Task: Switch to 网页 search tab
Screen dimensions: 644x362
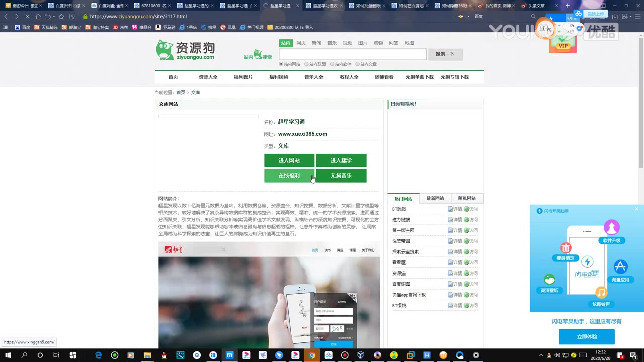Action: click(301, 43)
